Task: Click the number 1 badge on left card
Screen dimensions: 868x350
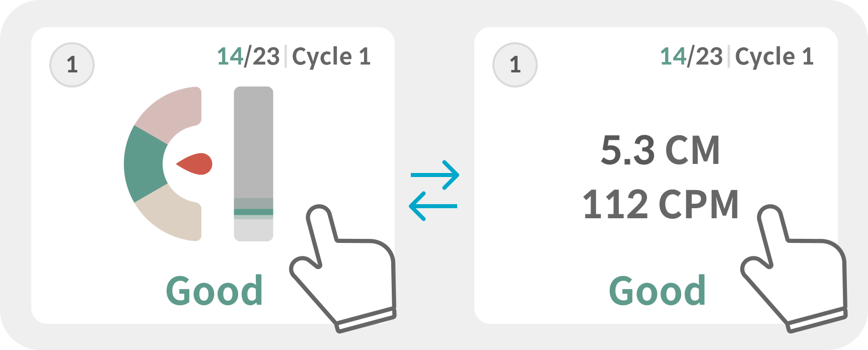Action: point(72,65)
